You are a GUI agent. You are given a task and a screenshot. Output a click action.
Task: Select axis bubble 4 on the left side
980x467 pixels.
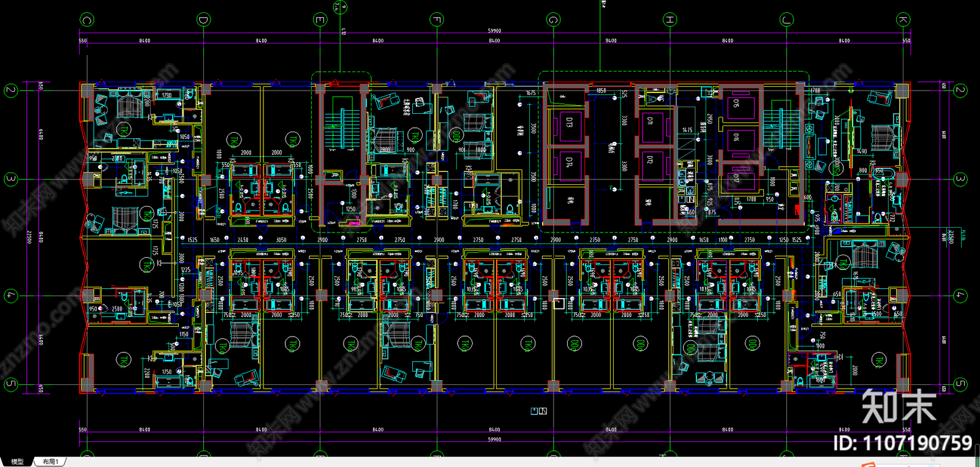pos(10,296)
